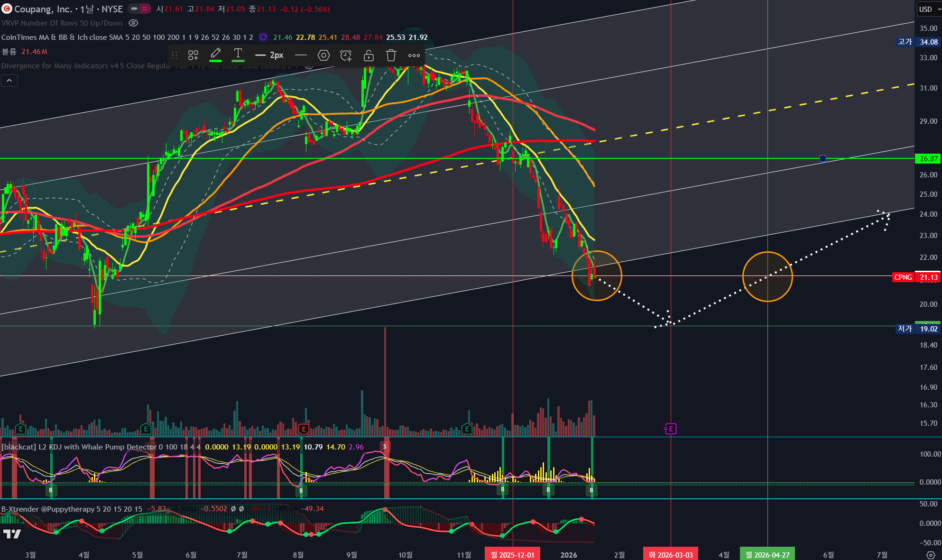The width and height of the screenshot is (942, 560).
Task: Click the TradingView logo
Action: pyautogui.click(x=12, y=534)
